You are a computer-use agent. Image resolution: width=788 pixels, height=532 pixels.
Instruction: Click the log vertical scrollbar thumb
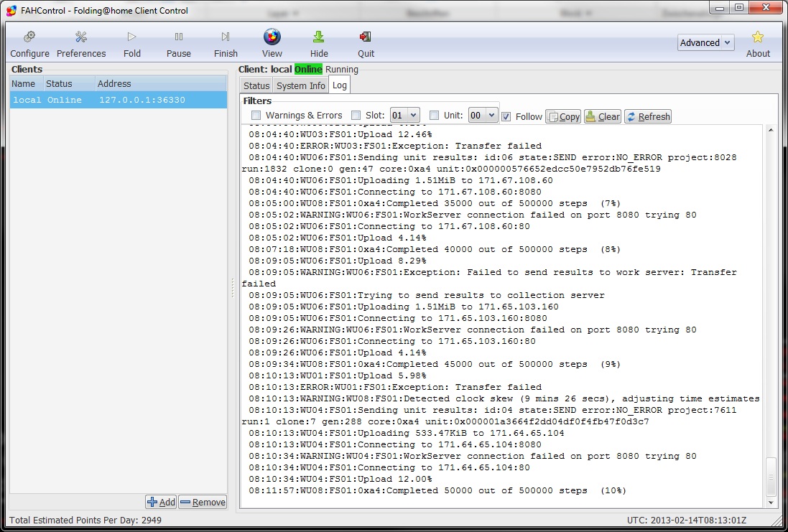pos(771,477)
